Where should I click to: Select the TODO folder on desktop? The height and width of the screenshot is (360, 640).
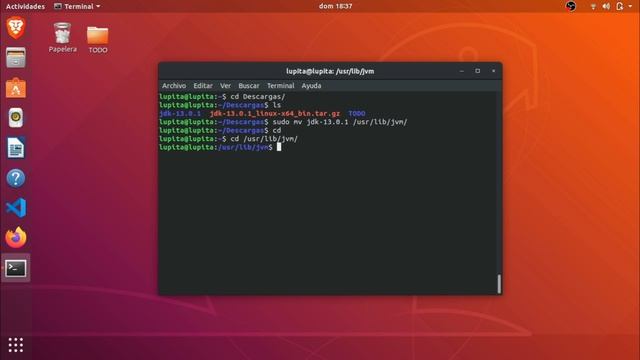pyautogui.click(x=98, y=40)
